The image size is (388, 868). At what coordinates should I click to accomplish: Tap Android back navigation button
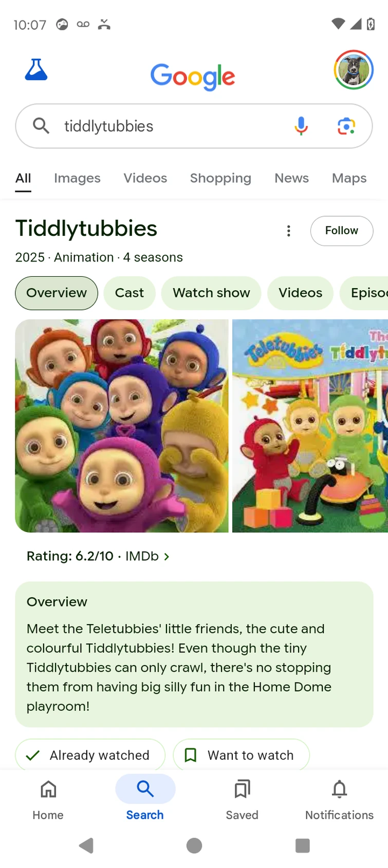(86, 845)
